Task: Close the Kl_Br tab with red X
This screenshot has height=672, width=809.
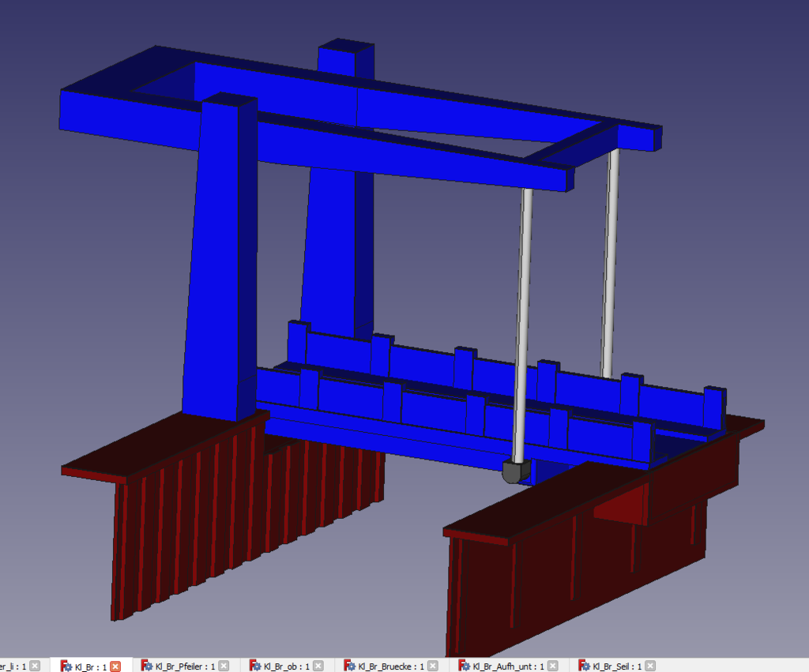Action: click(115, 666)
